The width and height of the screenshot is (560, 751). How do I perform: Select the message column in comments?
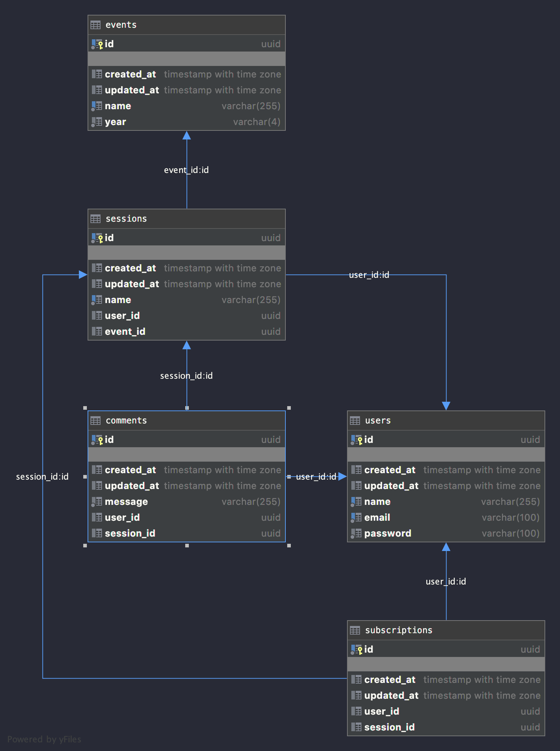(187, 502)
